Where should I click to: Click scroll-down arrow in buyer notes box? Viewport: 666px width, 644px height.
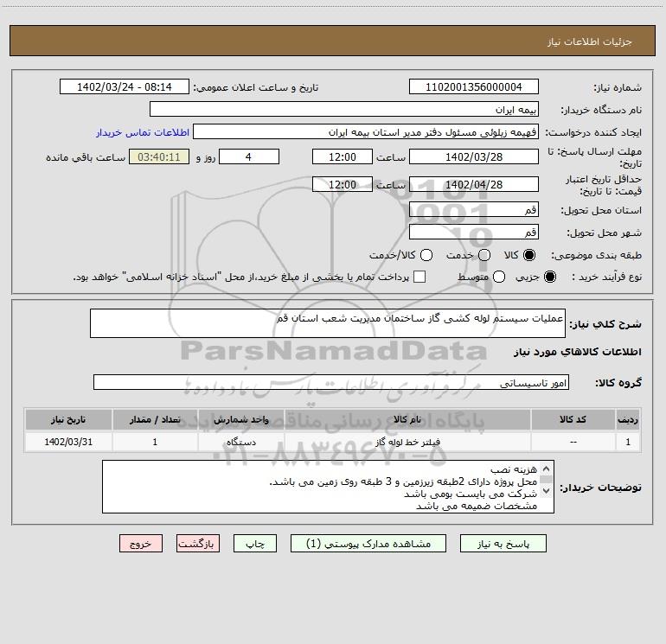[547, 491]
